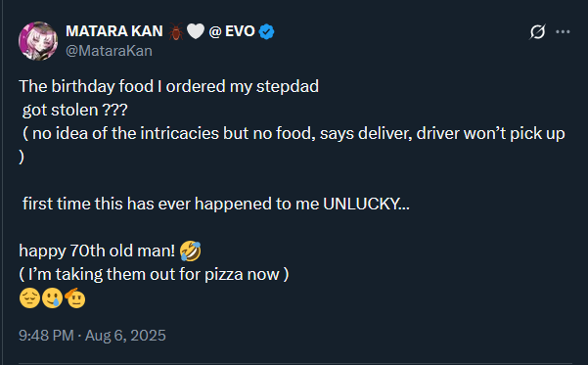Click the 'birthday food I ordered' line
The width and height of the screenshot is (588, 365).
point(168,87)
